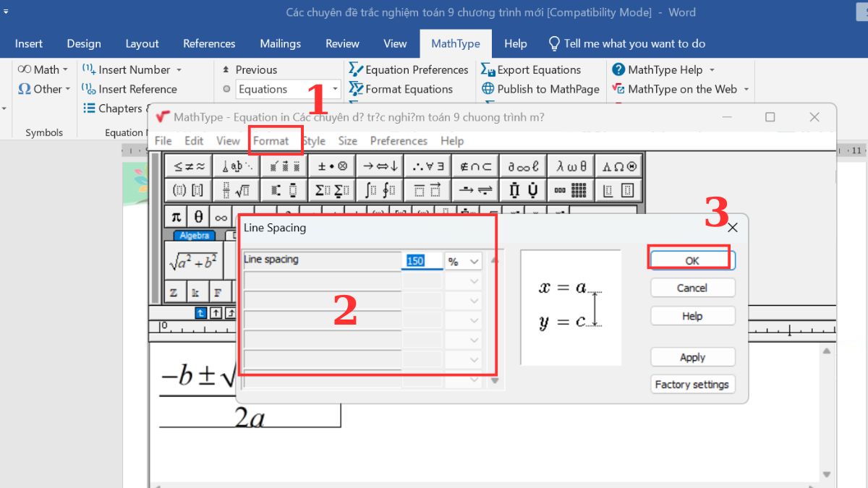Open the Edit menu in MathType
Screen dimensions: 868x488
194,141
